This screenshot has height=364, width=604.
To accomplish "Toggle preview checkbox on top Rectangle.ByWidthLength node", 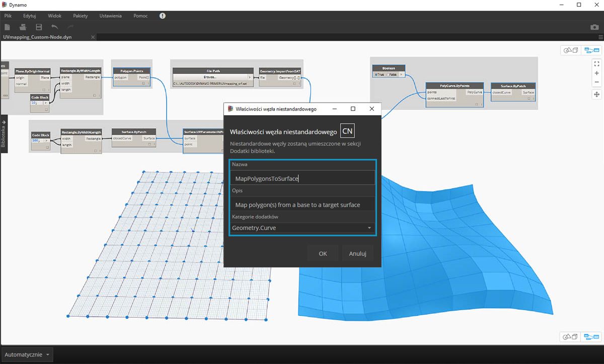I will 94,95.
